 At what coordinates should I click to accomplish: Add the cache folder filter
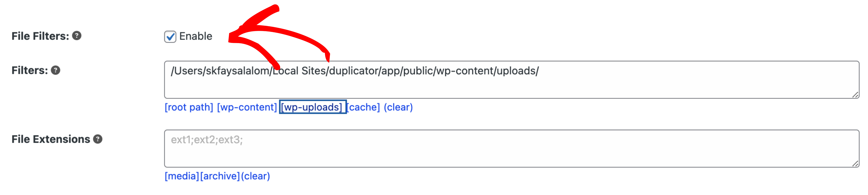pos(364,107)
